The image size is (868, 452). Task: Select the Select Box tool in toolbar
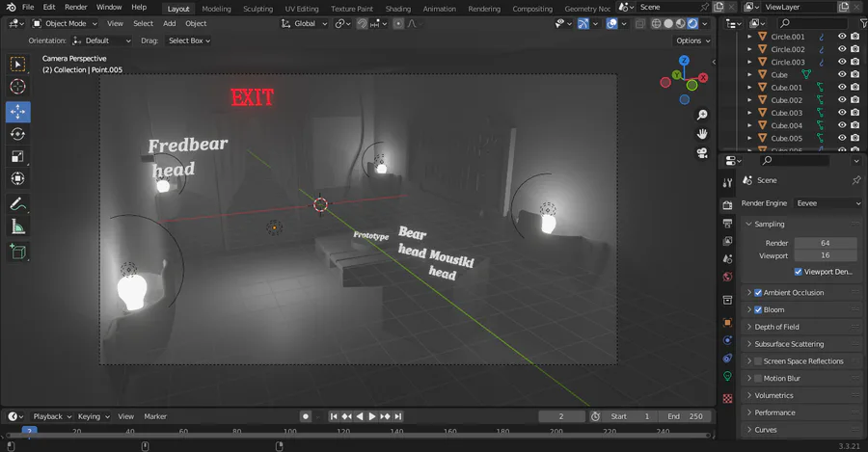click(17, 65)
